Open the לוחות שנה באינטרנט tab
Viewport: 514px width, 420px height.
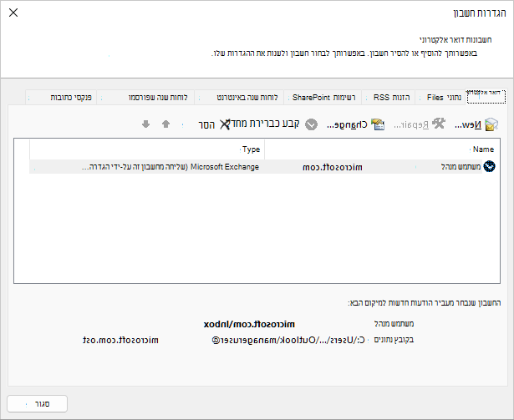coord(239,98)
